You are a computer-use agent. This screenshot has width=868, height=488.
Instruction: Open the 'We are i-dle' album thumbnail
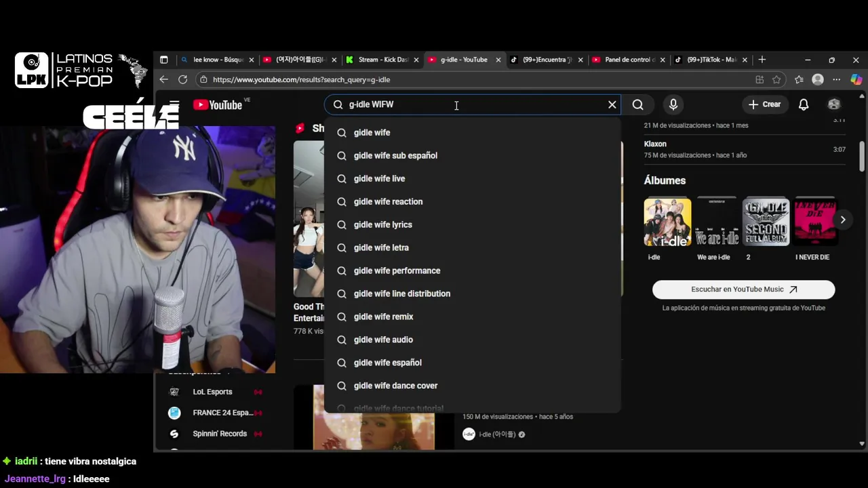tap(717, 222)
